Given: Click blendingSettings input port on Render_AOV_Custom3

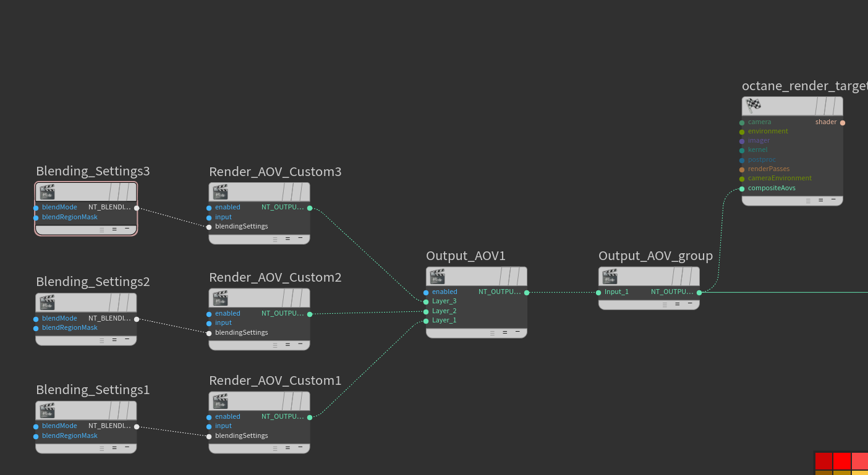Looking at the screenshot, I should point(209,227).
